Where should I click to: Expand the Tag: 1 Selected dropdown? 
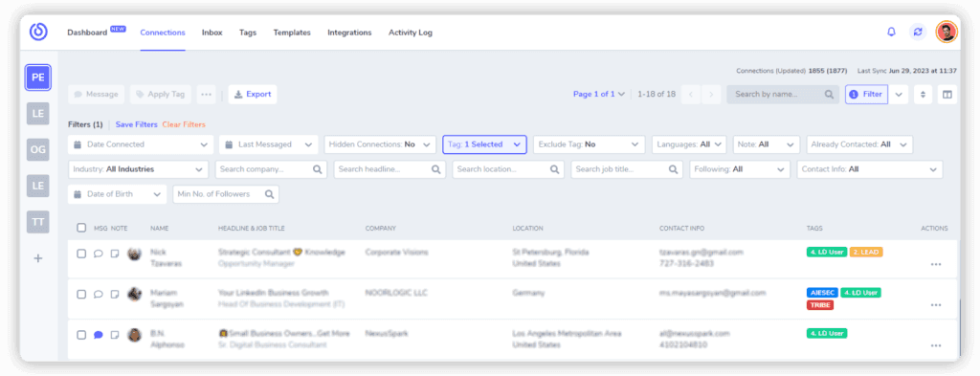[484, 144]
